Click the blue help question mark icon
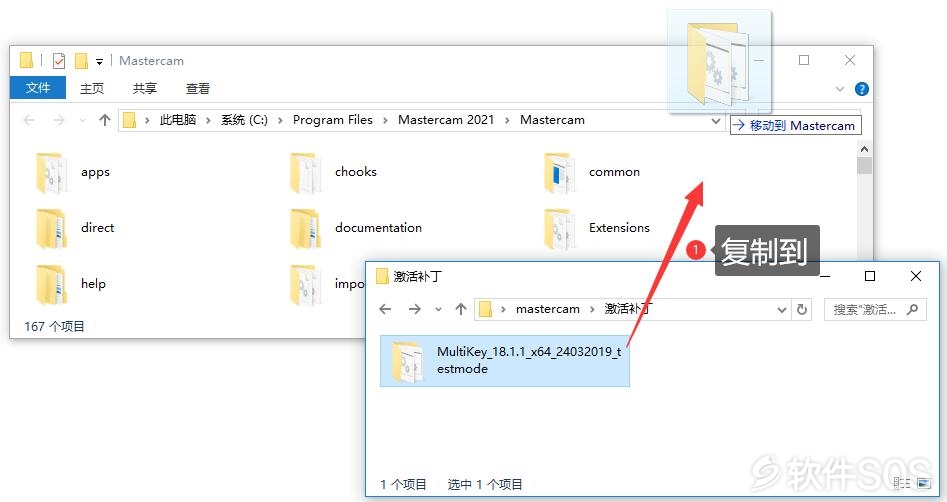 coord(862,89)
